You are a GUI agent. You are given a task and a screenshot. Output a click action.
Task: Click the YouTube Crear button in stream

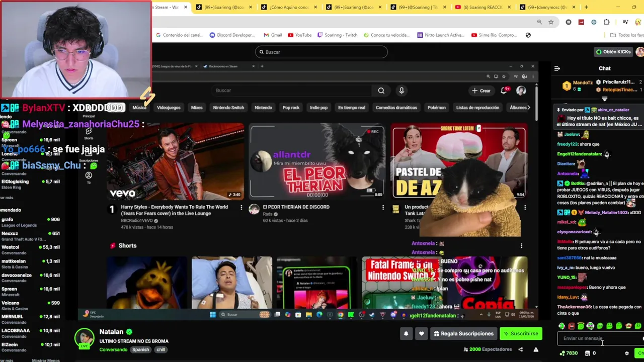pos(481,90)
